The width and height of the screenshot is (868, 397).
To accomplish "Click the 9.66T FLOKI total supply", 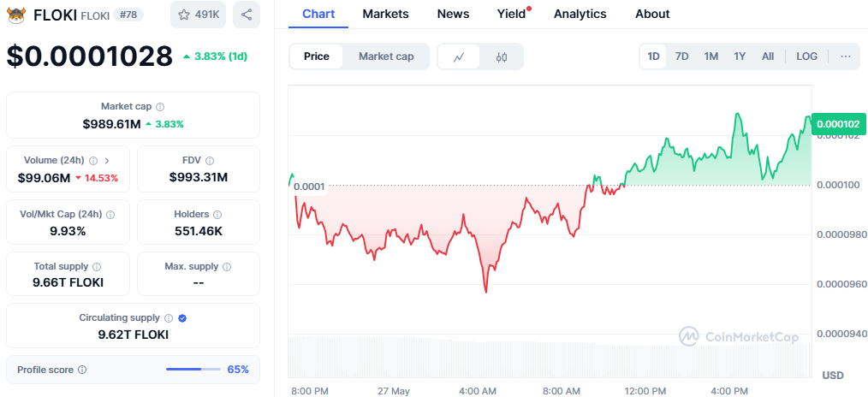I will [68, 283].
